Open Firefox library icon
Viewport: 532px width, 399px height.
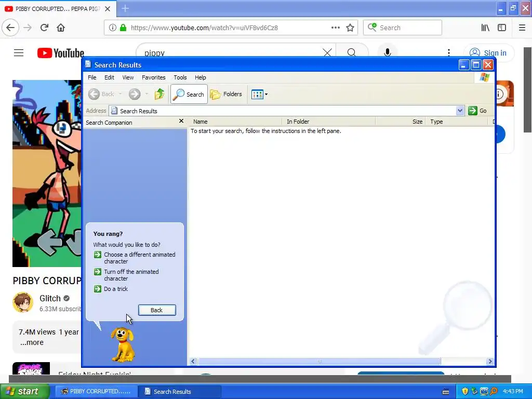(485, 28)
